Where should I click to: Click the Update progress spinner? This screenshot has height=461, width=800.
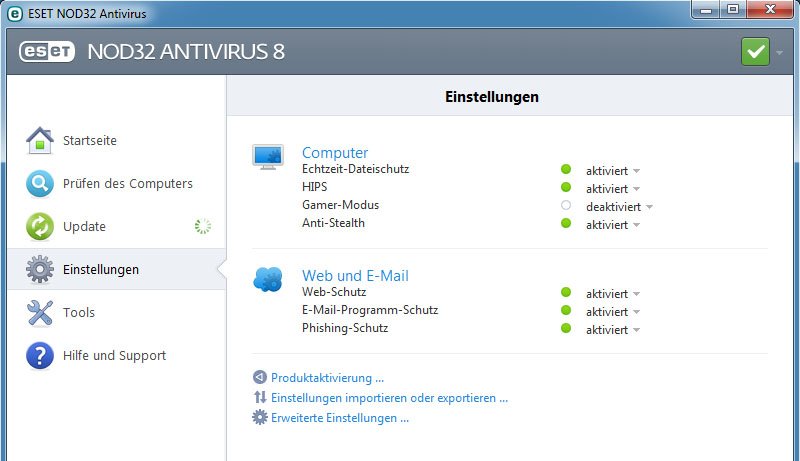point(203,226)
